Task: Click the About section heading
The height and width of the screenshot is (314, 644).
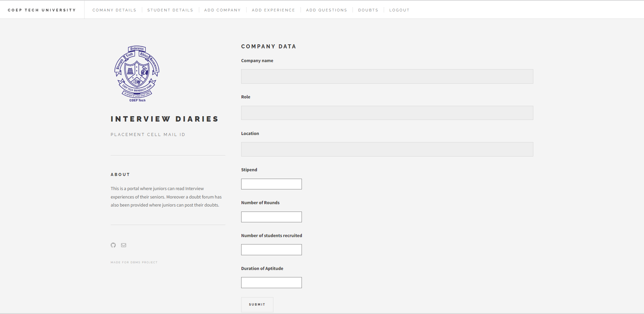Action: [120, 175]
